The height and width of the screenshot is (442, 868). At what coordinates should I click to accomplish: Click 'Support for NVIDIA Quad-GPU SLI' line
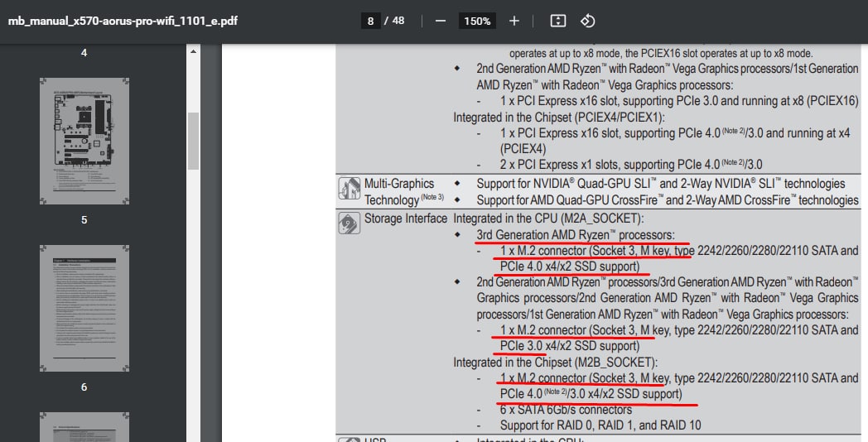pos(661,184)
